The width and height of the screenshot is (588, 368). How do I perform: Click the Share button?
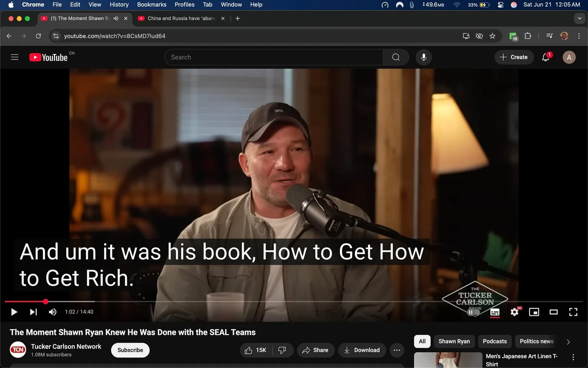[x=315, y=350]
